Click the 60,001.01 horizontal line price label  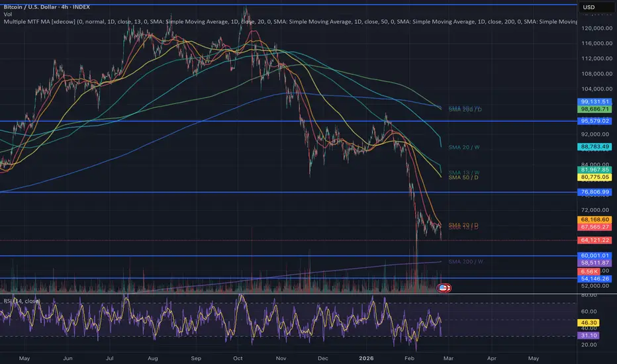click(594, 255)
